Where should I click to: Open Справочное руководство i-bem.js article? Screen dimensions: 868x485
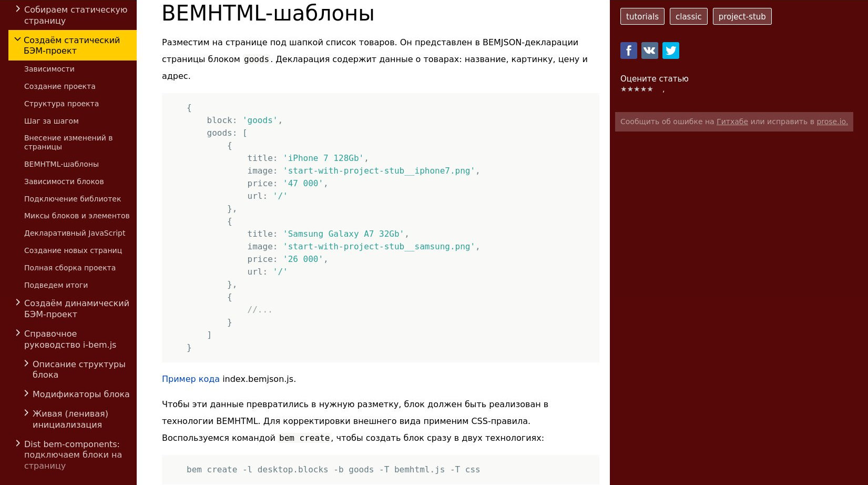pos(70,339)
